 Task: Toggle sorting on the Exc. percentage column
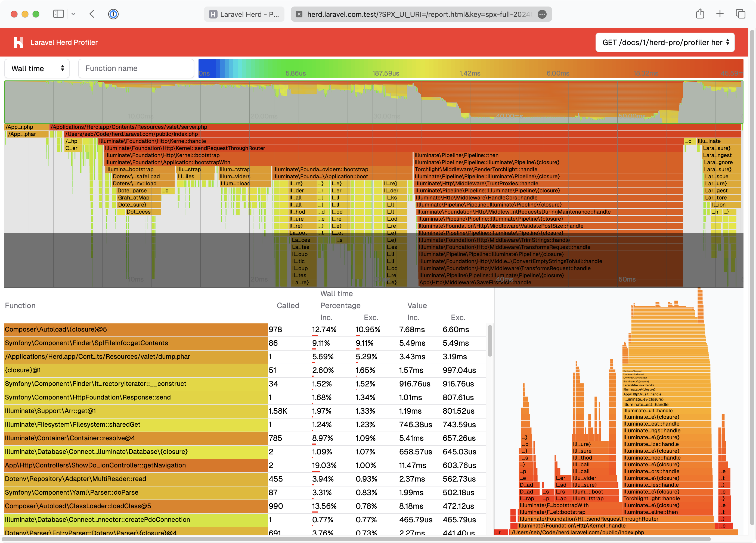point(371,317)
